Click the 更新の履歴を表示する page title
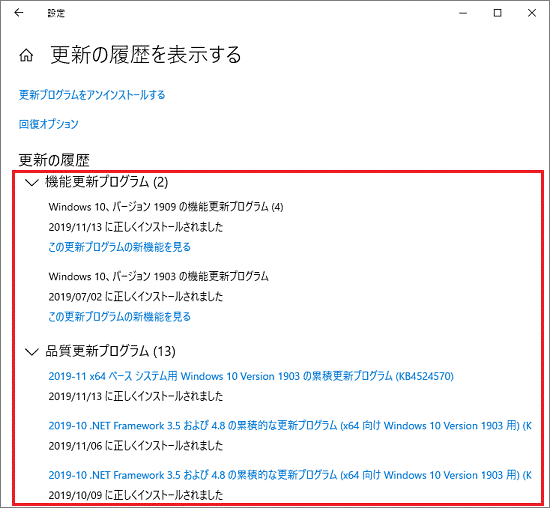The width and height of the screenshot is (550, 508). tap(146, 55)
